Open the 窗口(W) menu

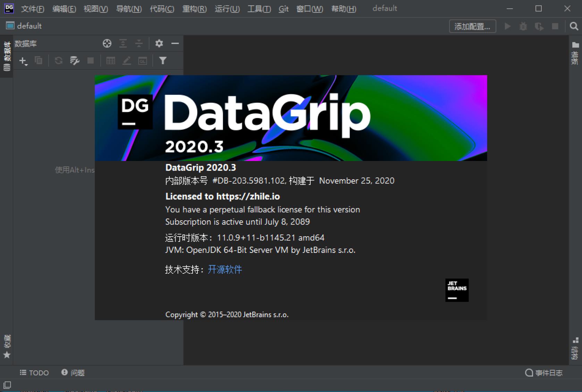[x=310, y=9]
